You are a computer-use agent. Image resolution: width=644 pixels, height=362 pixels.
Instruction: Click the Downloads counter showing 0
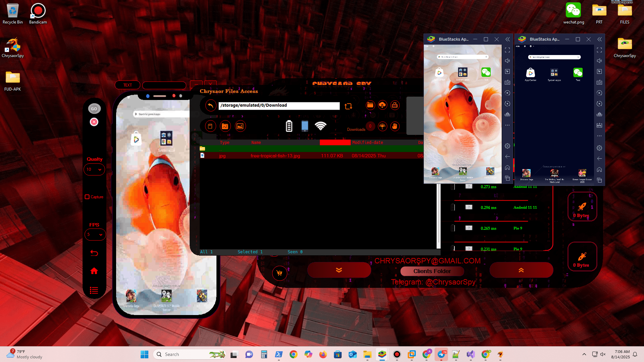pyautogui.click(x=370, y=126)
